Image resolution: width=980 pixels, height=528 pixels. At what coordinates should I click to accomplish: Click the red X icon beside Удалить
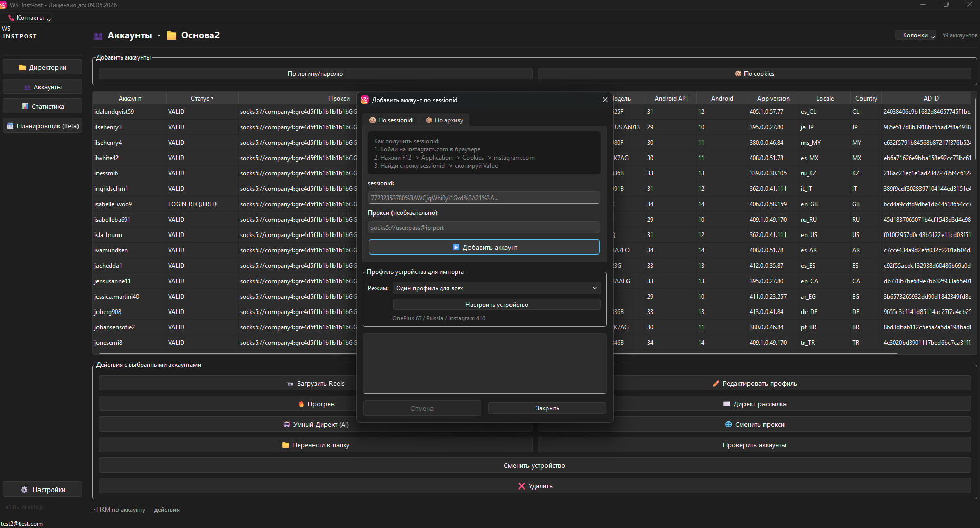tap(521, 486)
